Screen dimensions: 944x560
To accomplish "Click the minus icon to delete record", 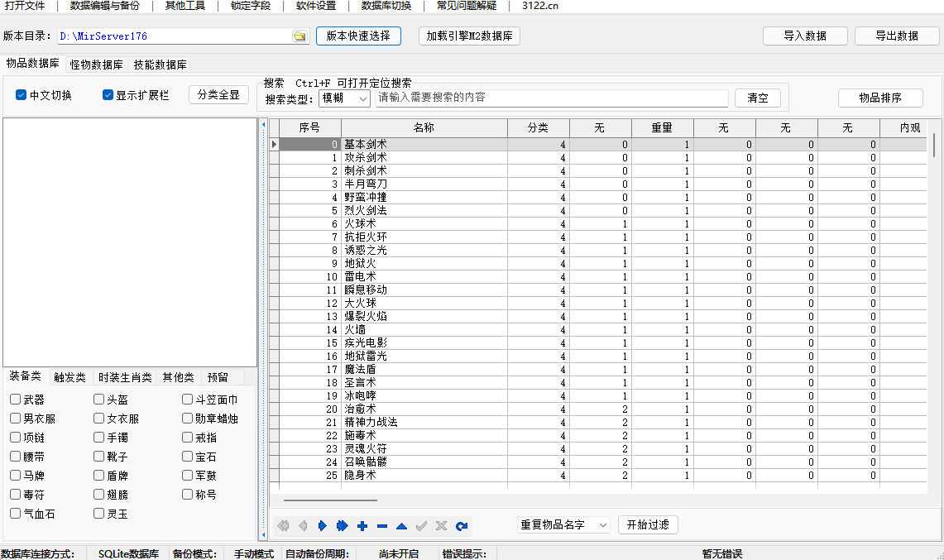I will pos(382,526).
